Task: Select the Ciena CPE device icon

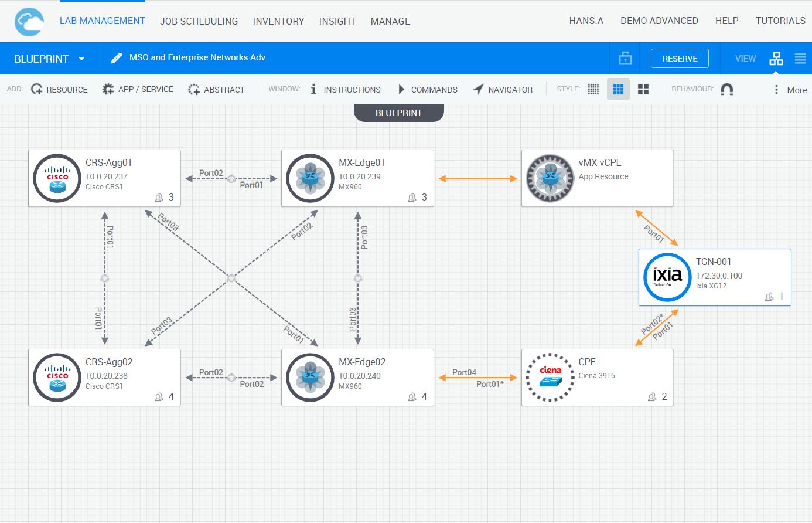Action: click(x=550, y=378)
